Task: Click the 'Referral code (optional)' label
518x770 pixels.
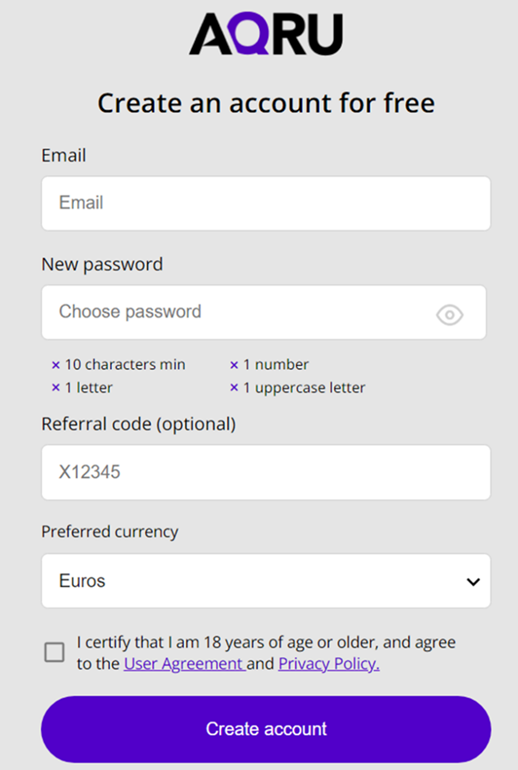Action: click(138, 424)
